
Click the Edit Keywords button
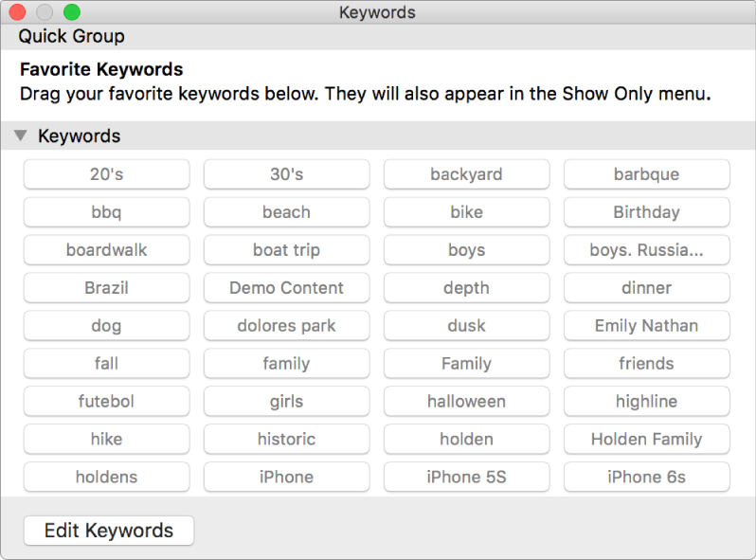click(x=108, y=531)
